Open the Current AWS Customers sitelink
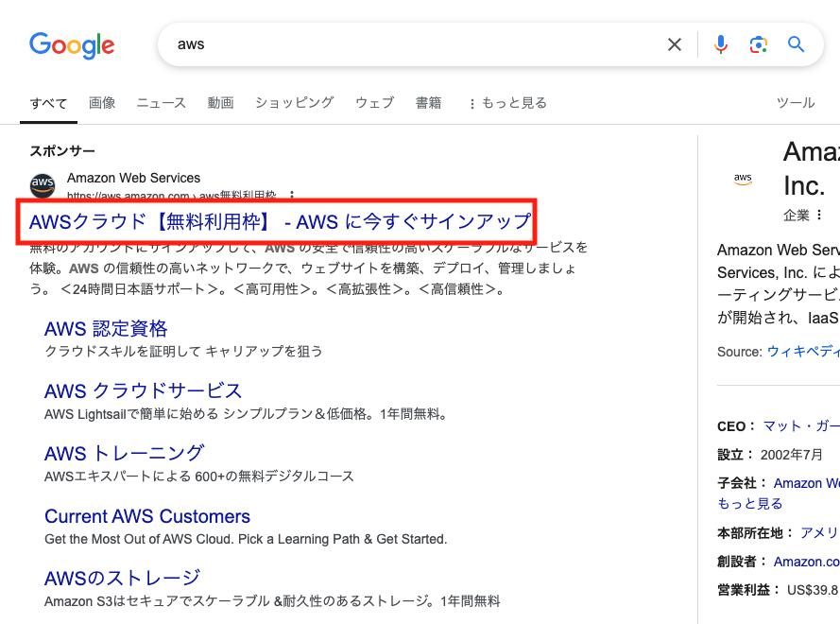Image resolution: width=840 pixels, height=624 pixels. tap(147, 516)
